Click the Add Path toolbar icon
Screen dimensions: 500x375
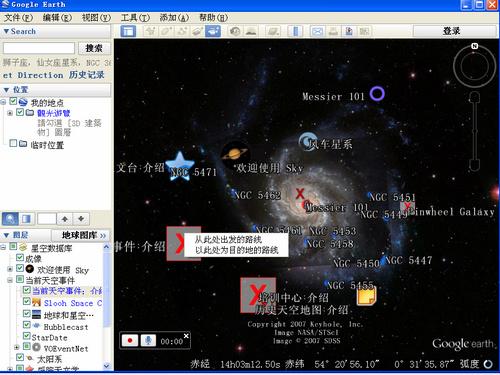coord(182,31)
